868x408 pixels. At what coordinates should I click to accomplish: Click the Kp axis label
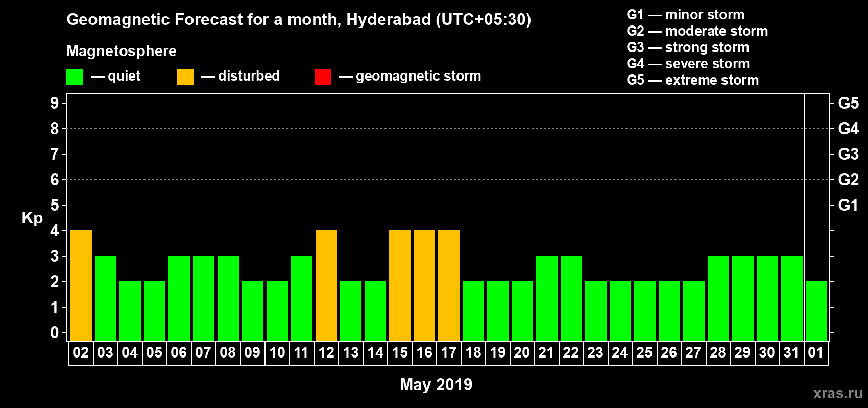point(32,218)
